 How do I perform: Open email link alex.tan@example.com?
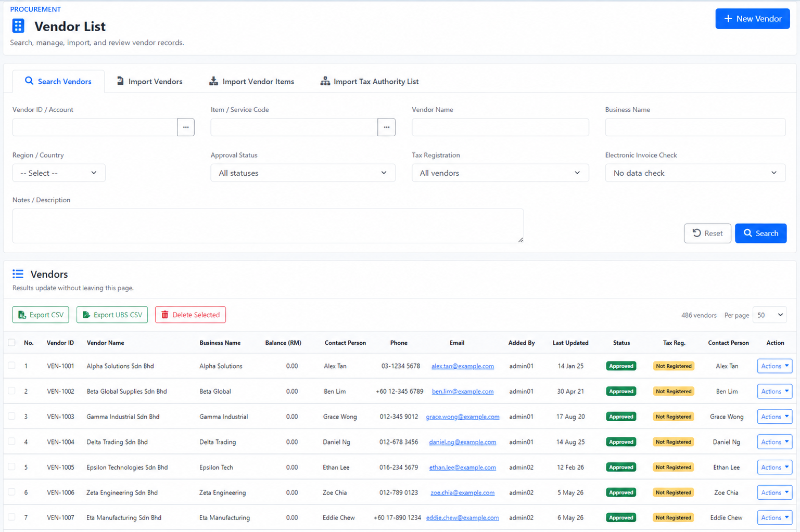point(463,366)
